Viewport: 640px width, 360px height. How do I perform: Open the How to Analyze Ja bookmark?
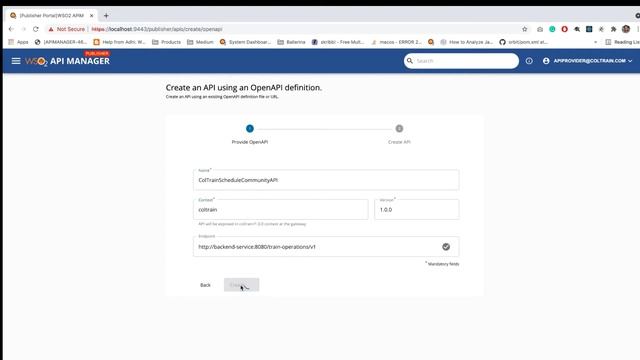coord(467,42)
